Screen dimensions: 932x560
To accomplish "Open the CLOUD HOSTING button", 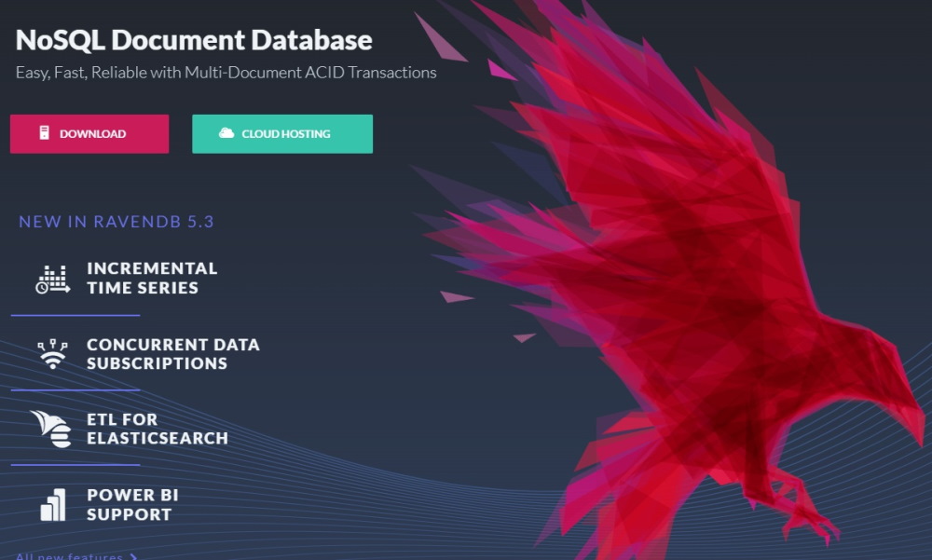I will (282, 134).
